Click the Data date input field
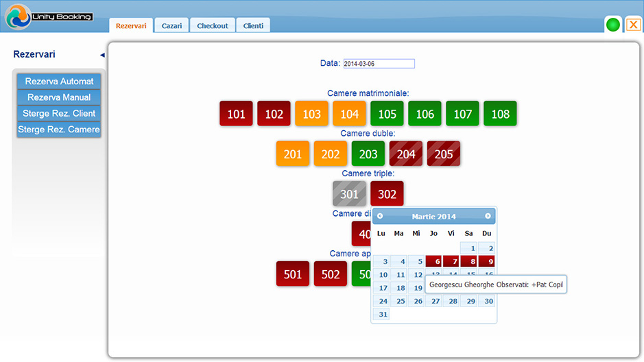Image resolution: width=644 pixels, height=362 pixels. (379, 64)
